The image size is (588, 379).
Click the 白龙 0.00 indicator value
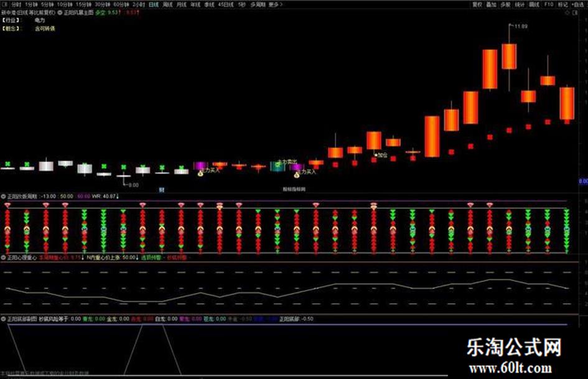(x=166, y=319)
